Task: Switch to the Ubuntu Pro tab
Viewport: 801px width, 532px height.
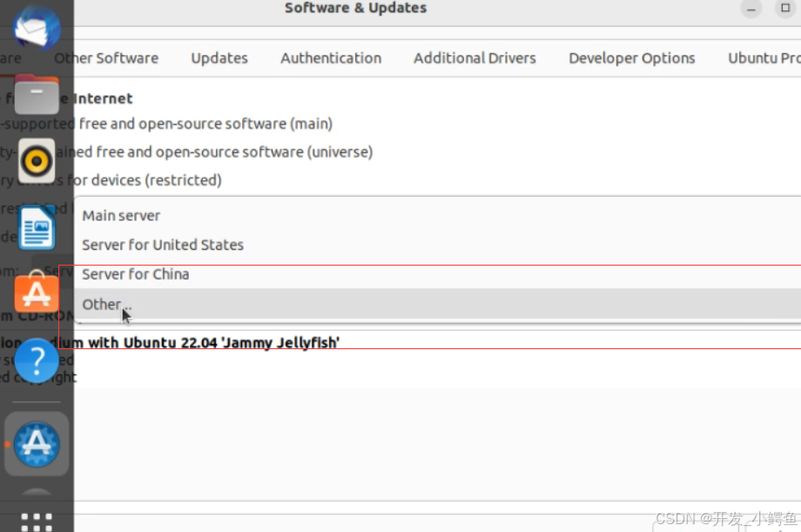Action: 764,58
